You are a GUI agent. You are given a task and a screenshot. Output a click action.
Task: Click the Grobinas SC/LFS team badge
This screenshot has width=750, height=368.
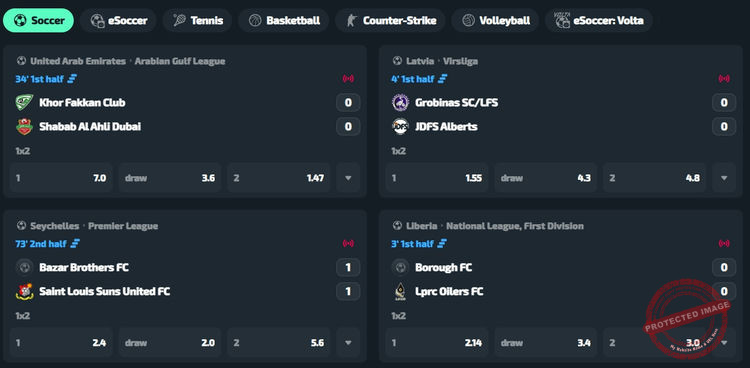(x=400, y=102)
